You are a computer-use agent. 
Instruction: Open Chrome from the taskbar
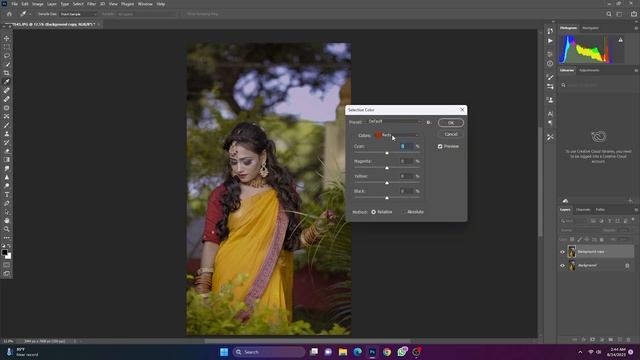[x=387, y=352]
